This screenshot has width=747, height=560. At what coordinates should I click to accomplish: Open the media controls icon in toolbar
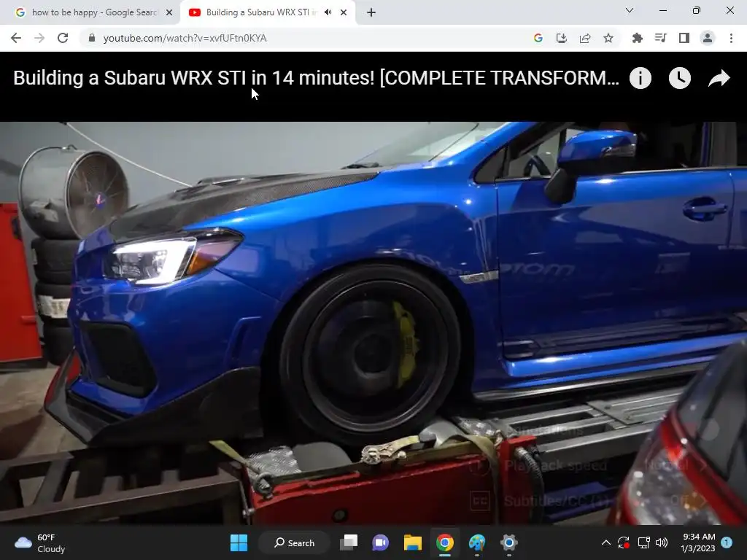(661, 38)
